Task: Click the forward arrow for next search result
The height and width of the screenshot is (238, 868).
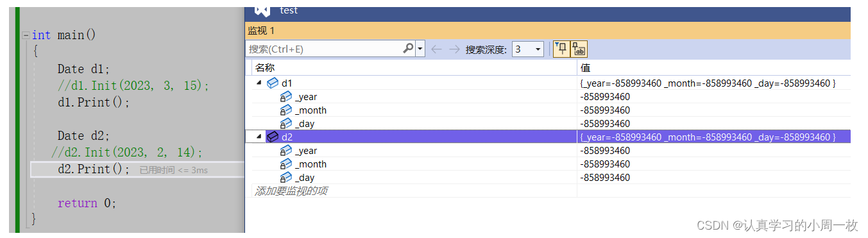Action: (x=454, y=49)
